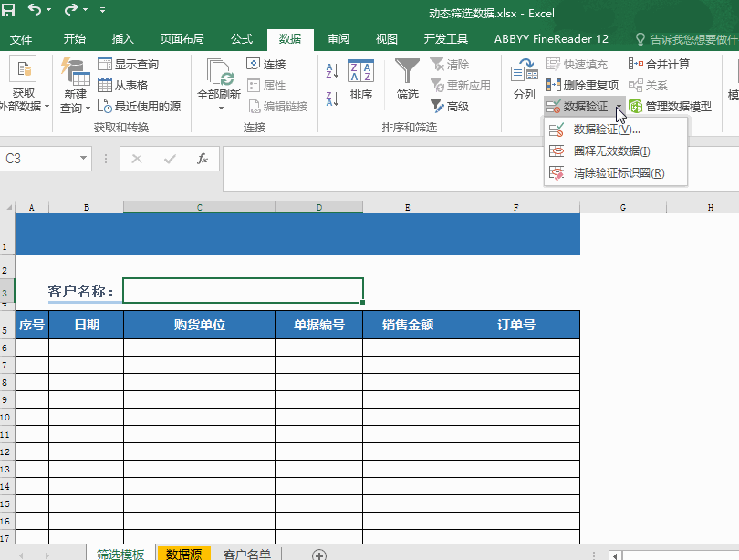Screen dimensions: 739x560
Task: Switch to the 客户名单 sheet tab
Action: click(247, 554)
